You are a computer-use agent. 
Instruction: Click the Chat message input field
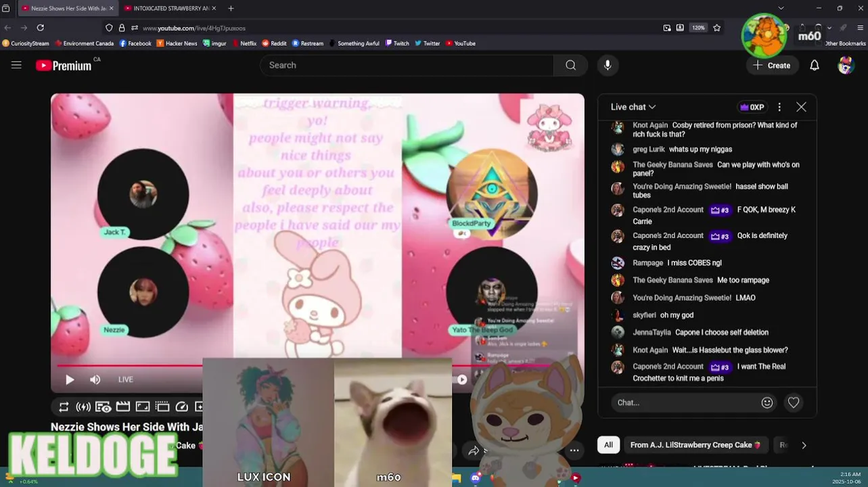(685, 402)
